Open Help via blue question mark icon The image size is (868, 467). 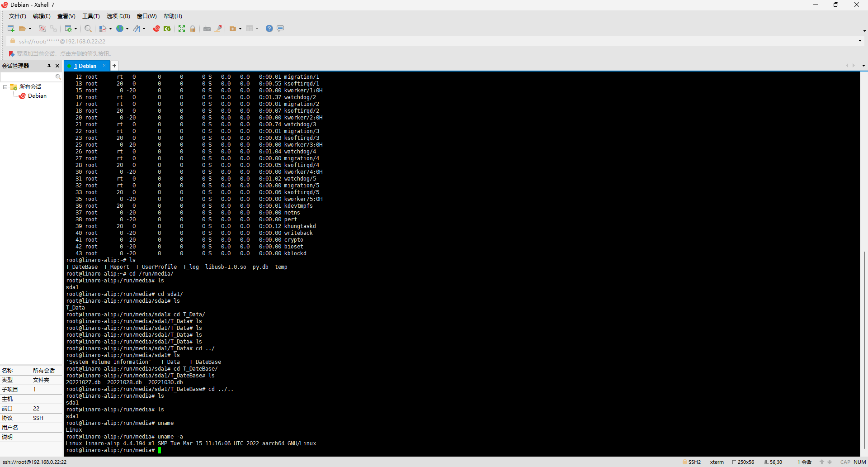point(269,29)
